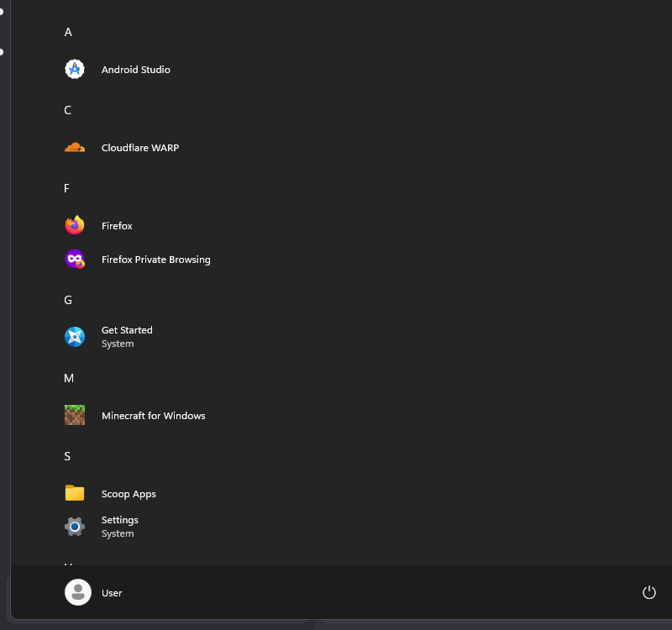Click the User avatar picture

click(78, 592)
